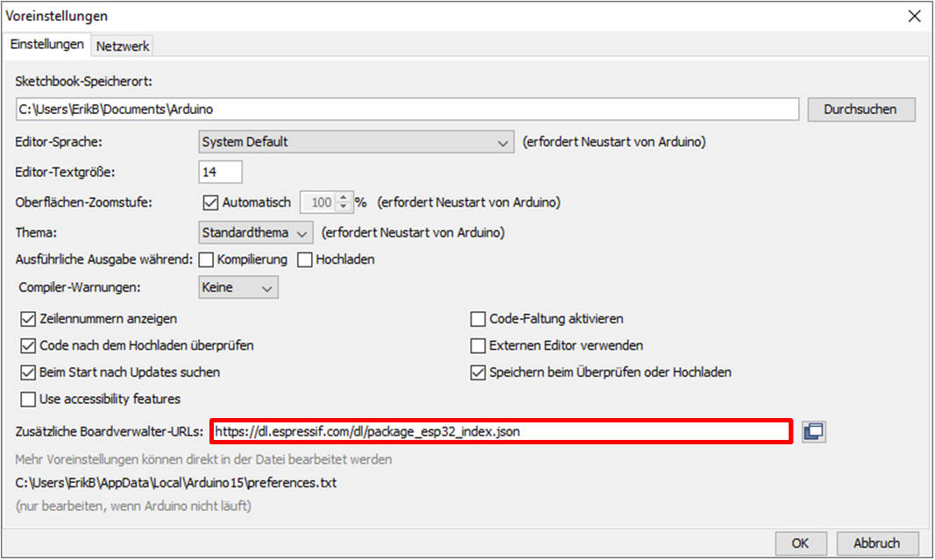Select the Einstellungen tab
935x560 pixels.
point(47,45)
